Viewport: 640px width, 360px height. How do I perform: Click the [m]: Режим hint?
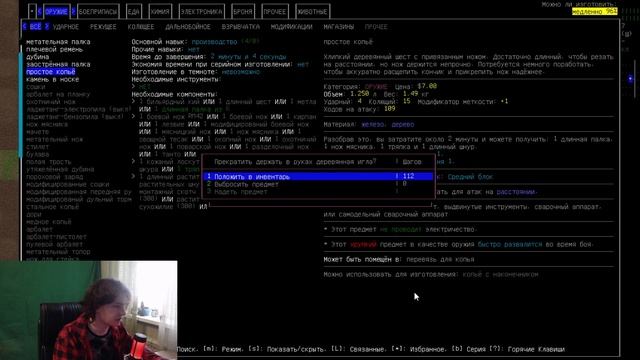222,349
